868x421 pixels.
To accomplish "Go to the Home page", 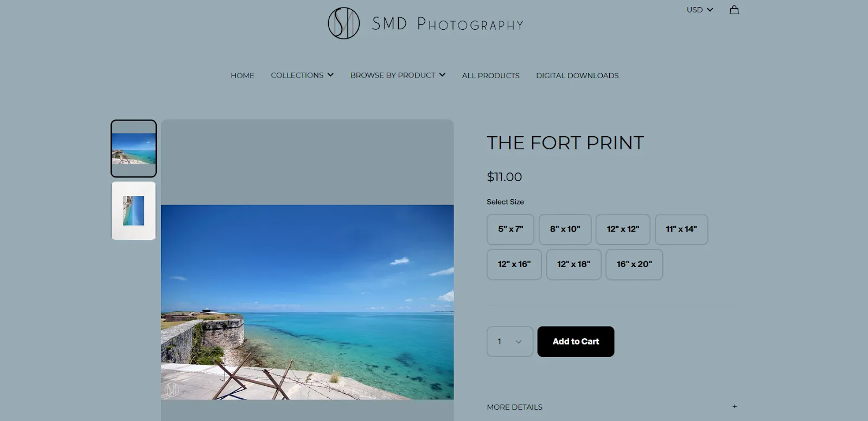I will [x=242, y=75].
